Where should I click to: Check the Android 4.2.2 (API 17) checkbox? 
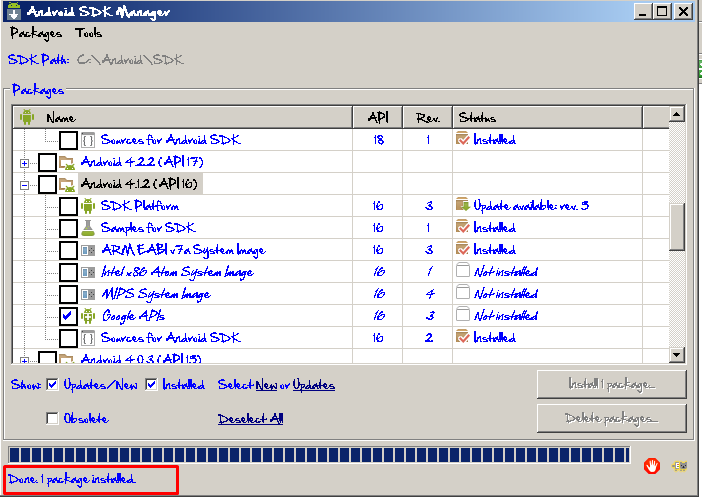pyautogui.click(x=47, y=162)
